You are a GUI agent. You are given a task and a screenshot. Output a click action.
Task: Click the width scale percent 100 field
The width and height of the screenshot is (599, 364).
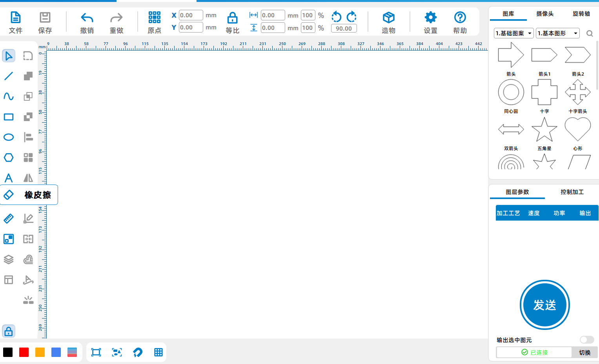click(308, 15)
